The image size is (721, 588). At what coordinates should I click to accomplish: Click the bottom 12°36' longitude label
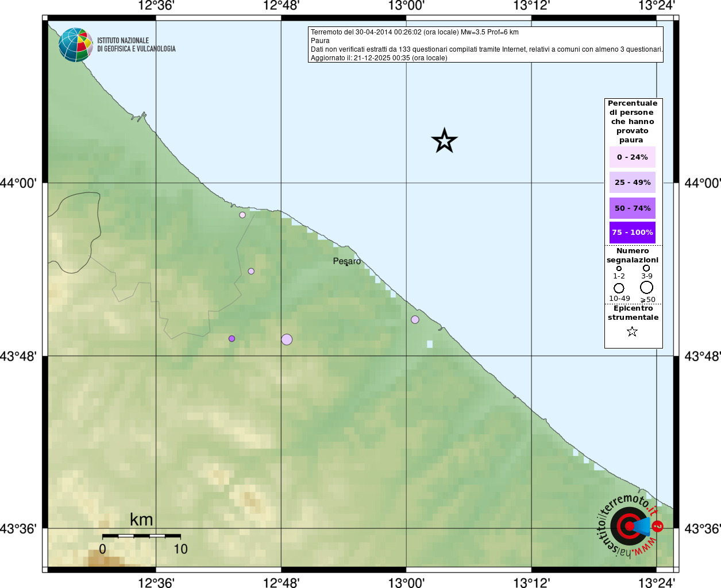(156, 583)
